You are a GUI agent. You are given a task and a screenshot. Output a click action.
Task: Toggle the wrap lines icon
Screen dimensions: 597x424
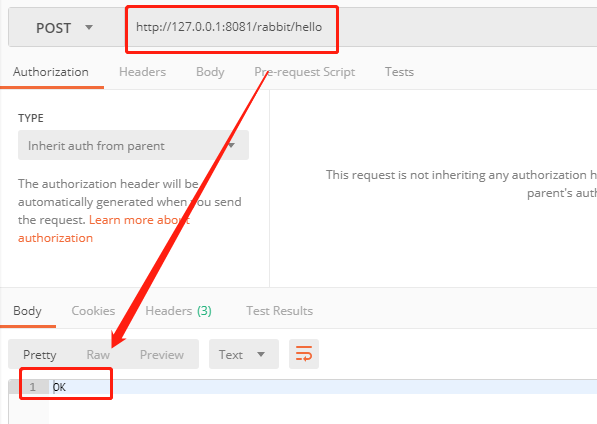pyautogui.click(x=304, y=354)
